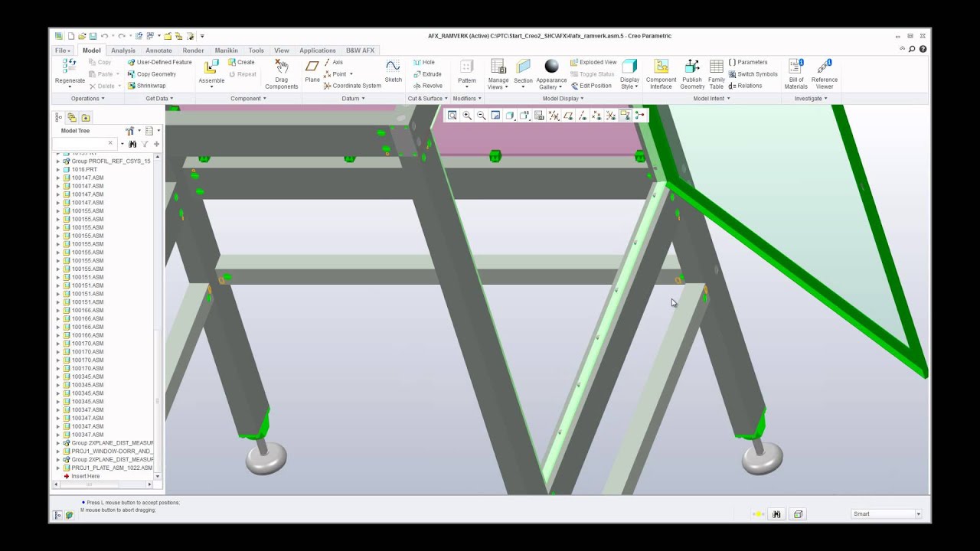
Task: Open the Investigate group dropdown
Action: pyautogui.click(x=811, y=99)
